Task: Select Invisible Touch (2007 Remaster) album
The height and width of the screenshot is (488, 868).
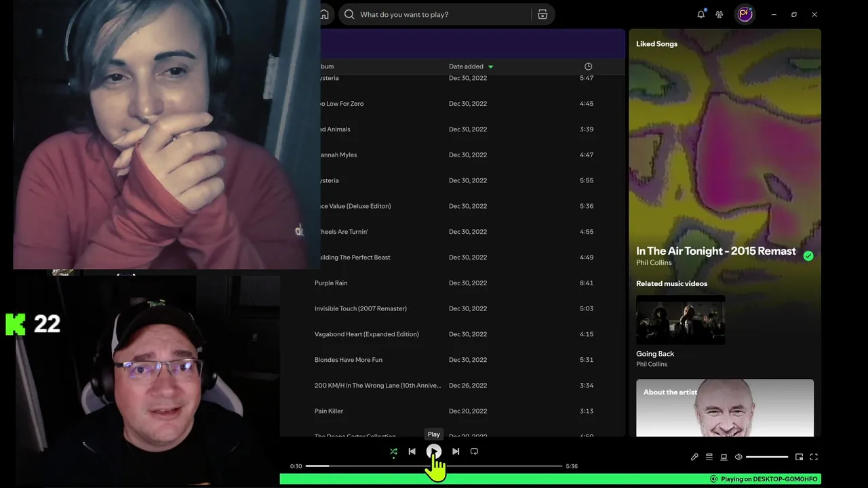Action: [361, 309]
